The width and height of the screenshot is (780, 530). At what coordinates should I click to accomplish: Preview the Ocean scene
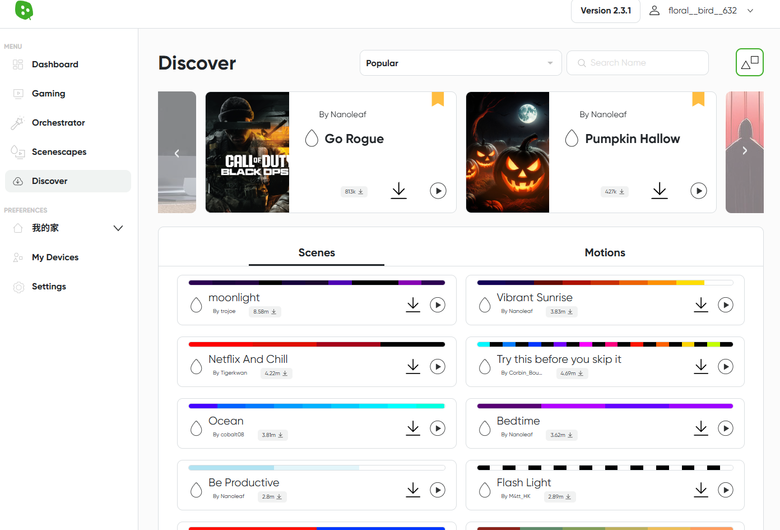[437, 428]
